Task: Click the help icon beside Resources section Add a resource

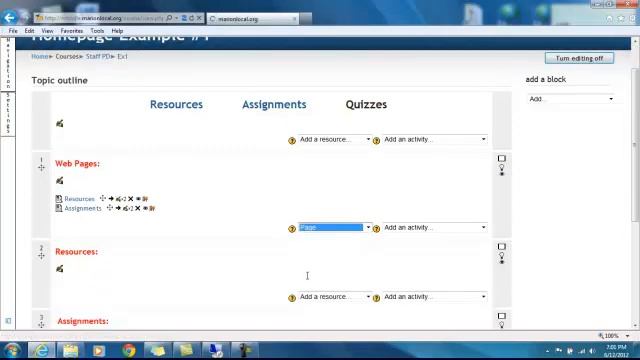Action: point(292,298)
